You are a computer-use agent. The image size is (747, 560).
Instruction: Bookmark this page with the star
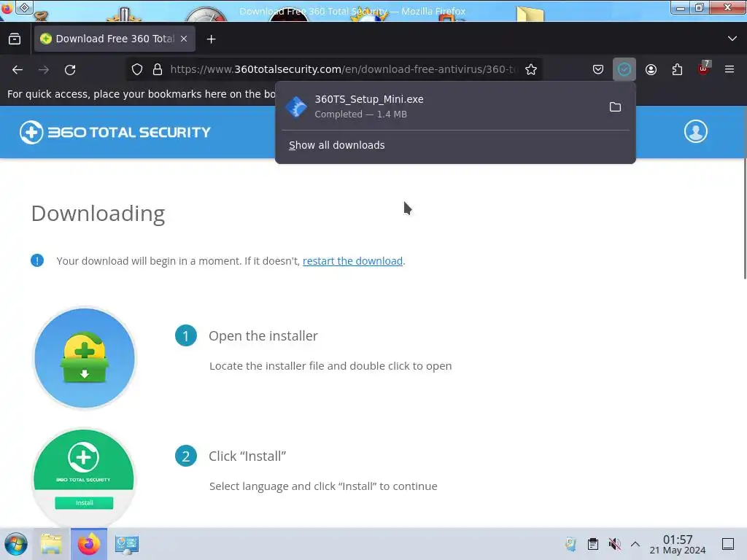531,69
